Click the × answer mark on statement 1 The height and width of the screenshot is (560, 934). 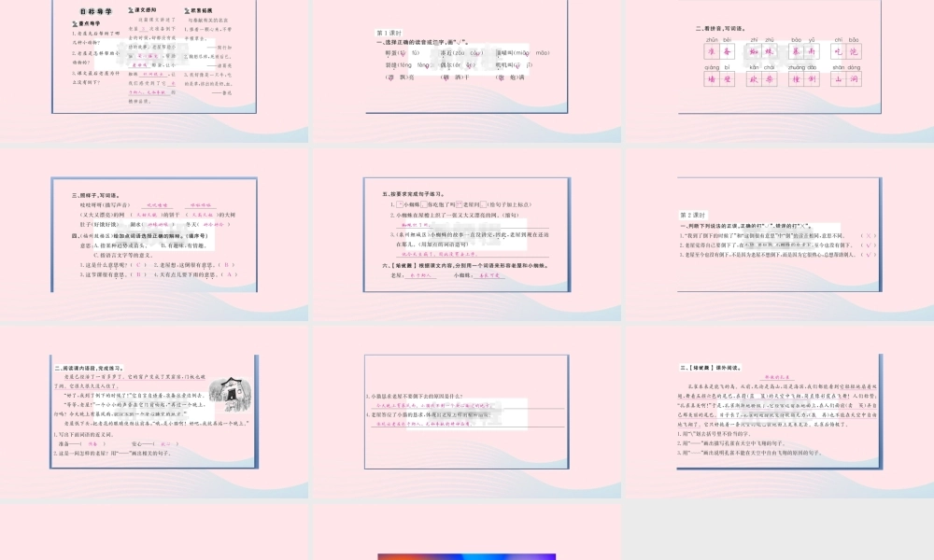(869, 235)
